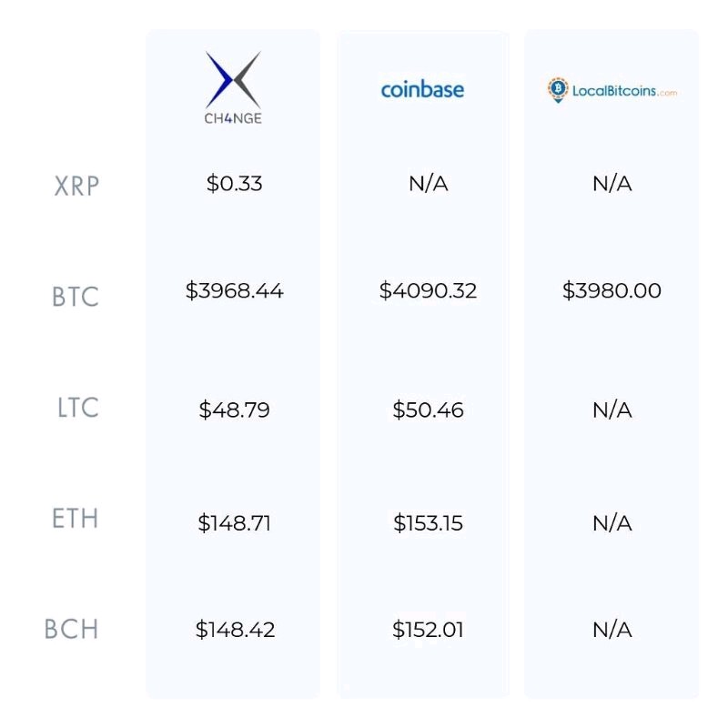Click LocalBitcoins ETH N/A cell
728x728 pixels.
[612, 523]
